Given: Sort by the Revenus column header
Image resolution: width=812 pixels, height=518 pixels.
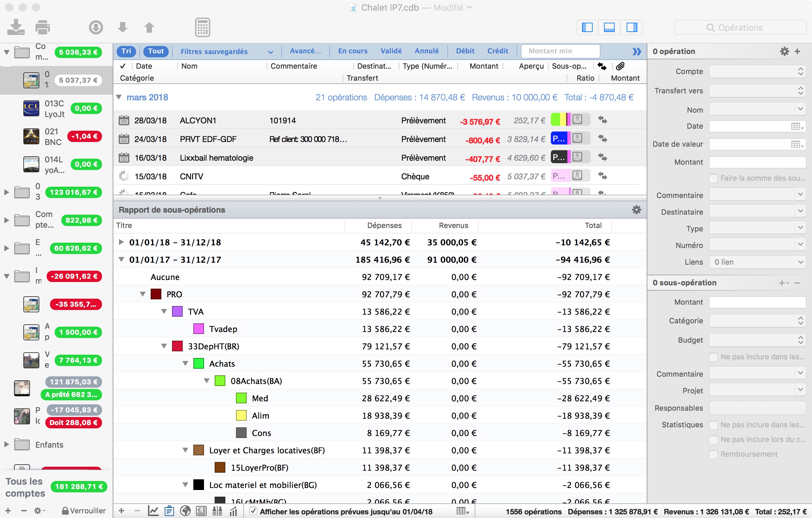Looking at the screenshot, I should [453, 225].
